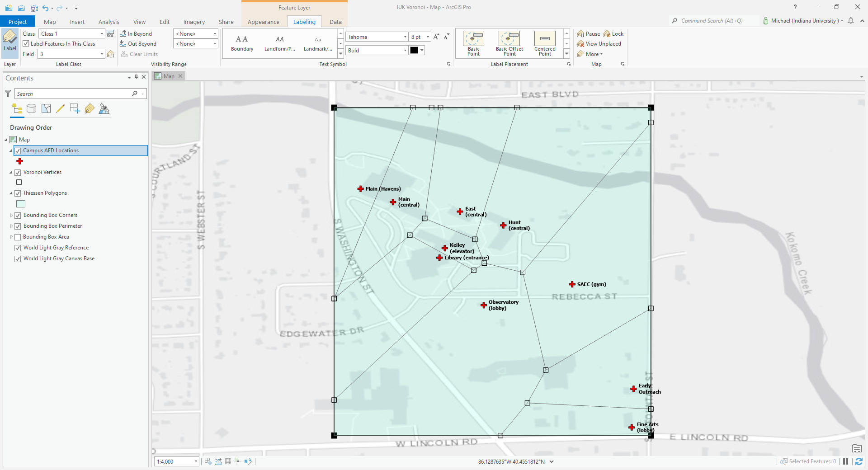Open the Insert ribbon tab
The width and height of the screenshot is (868, 470).
77,22
